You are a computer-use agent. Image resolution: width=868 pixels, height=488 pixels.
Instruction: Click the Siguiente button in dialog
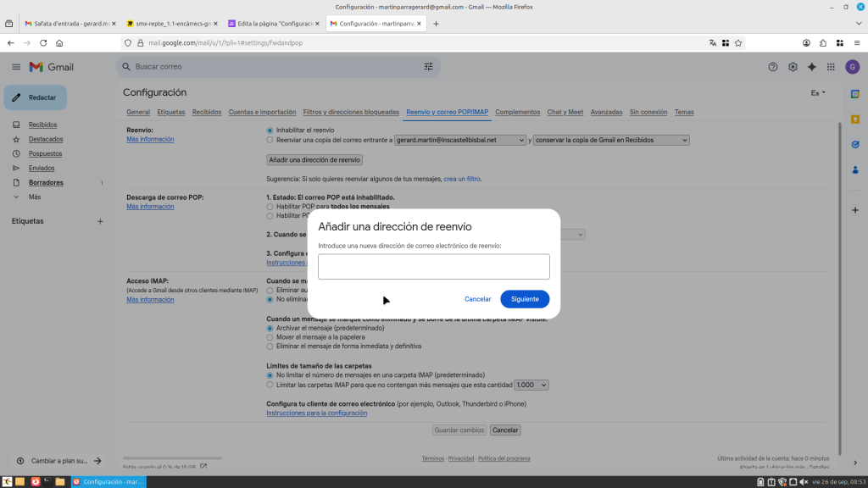(x=525, y=299)
